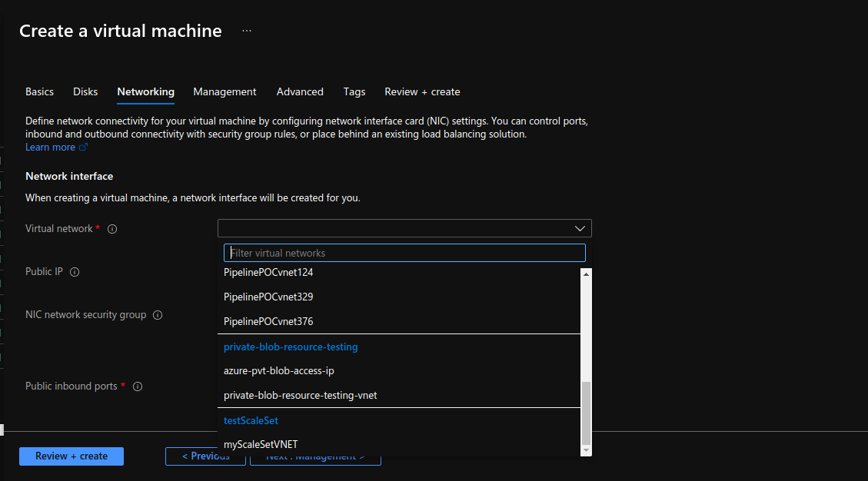Select the Networking tab
The width and height of the screenshot is (868, 481).
(x=145, y=92)
